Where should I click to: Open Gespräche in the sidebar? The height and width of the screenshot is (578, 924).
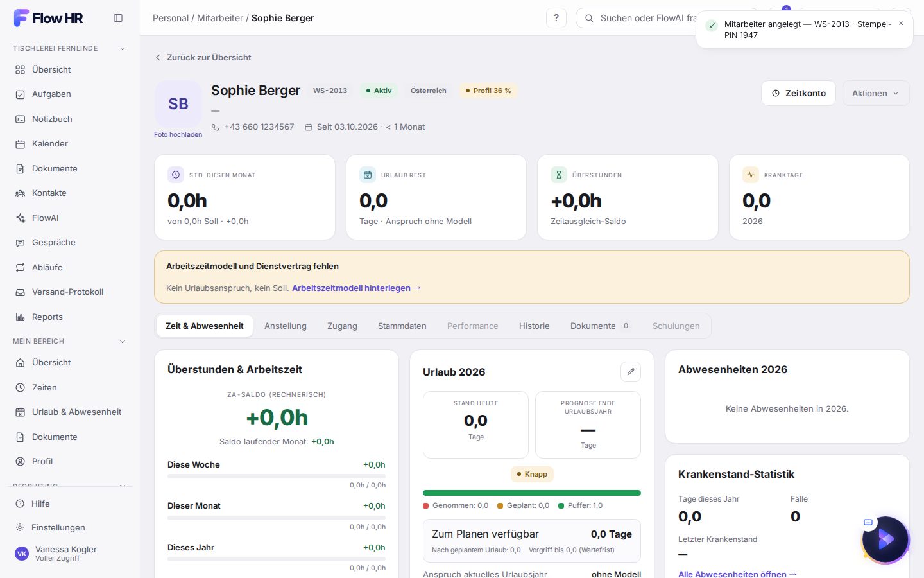point(70,243)
